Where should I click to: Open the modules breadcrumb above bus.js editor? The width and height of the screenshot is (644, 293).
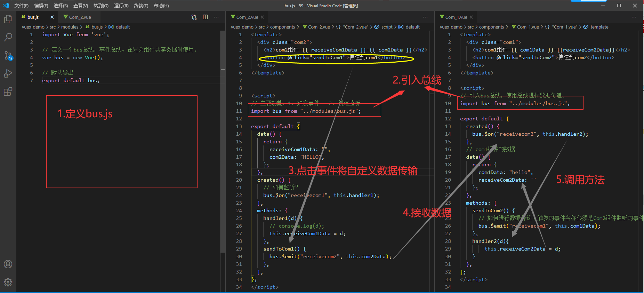click(70, 27)
